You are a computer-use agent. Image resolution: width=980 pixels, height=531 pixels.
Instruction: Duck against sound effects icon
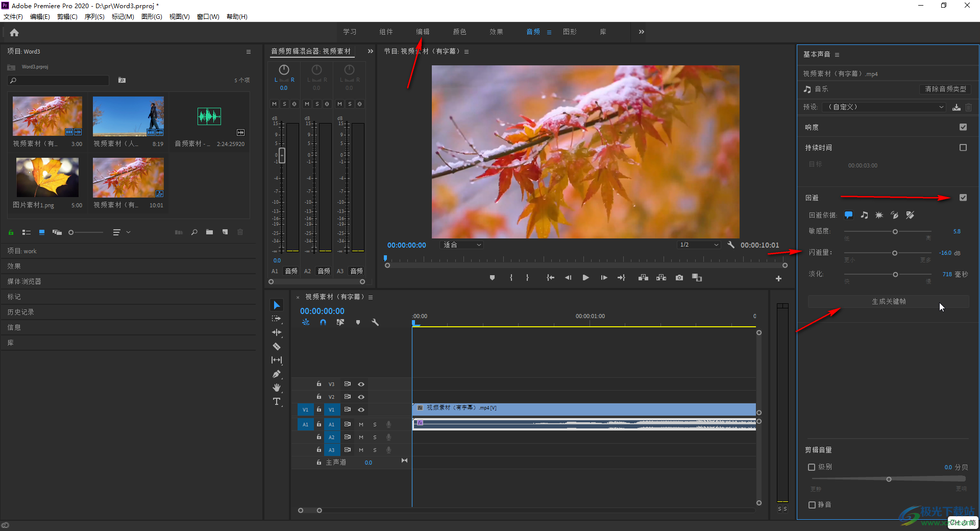(879, 215)
